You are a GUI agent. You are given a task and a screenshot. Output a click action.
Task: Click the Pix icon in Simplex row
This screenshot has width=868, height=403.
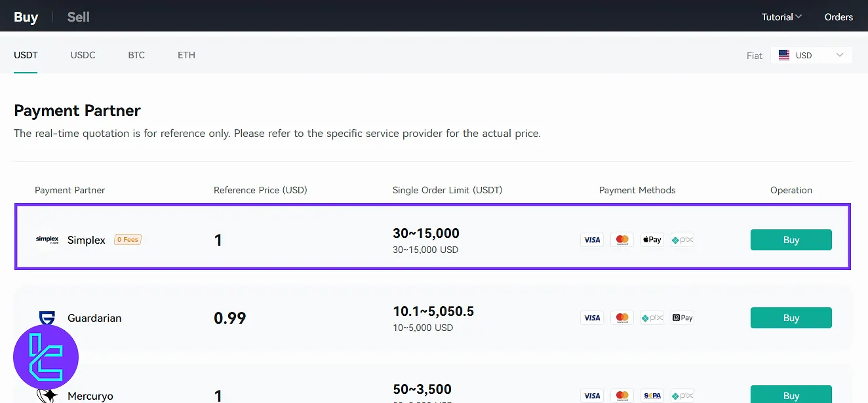tap(682, 240)
